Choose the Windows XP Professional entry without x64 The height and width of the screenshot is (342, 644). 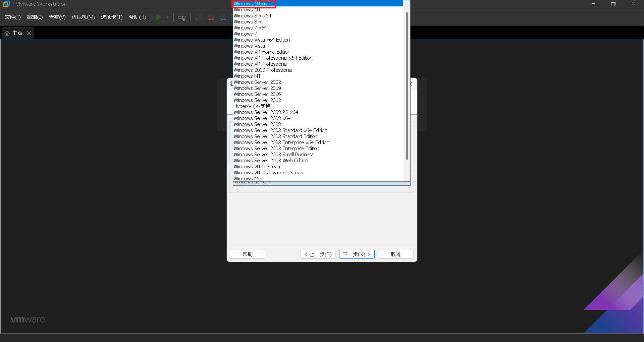pyautogui.click(x=318, y=64)
